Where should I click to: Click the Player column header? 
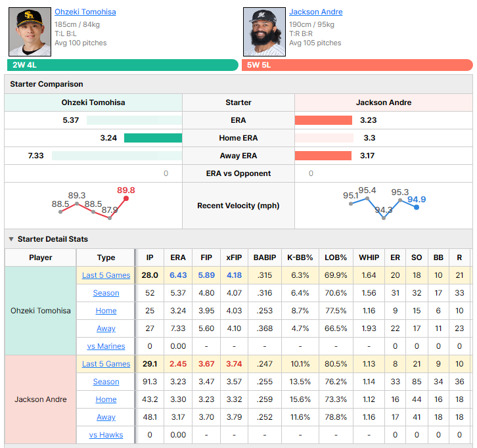click(41, 258)
